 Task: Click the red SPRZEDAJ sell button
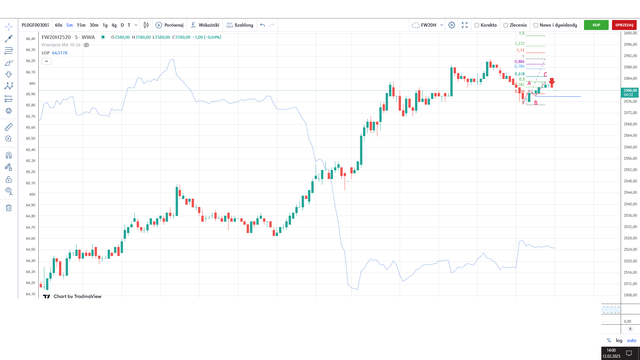tap(624, 25)
